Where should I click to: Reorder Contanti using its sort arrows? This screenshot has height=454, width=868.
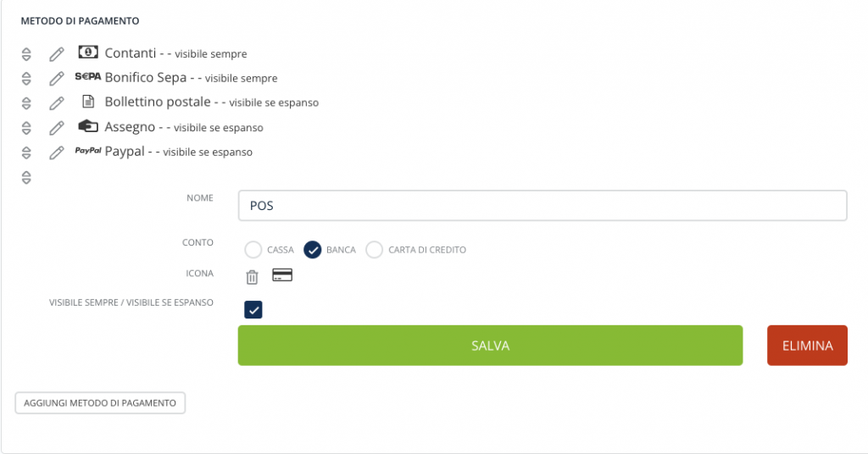26,54
